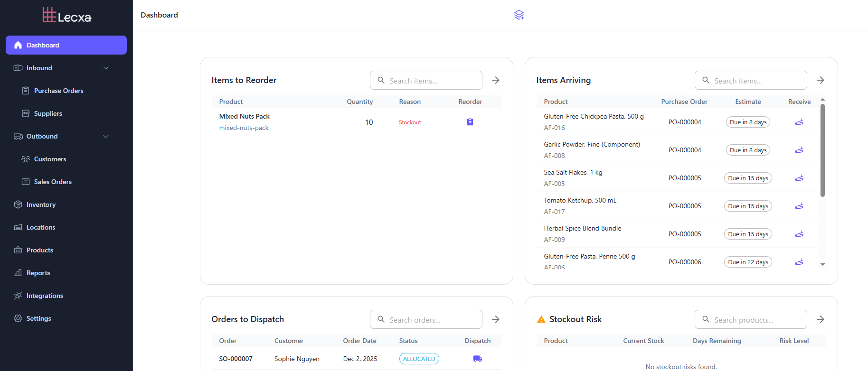This screenshot has width=868, height=371.
Task: Navigate to Integrations page
Action: [45, 296]
